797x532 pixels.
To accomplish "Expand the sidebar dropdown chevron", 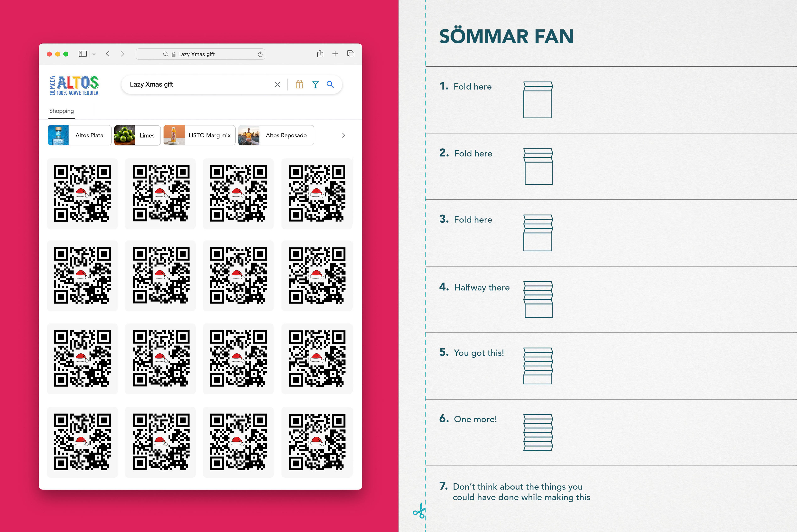I will [94, 54].
